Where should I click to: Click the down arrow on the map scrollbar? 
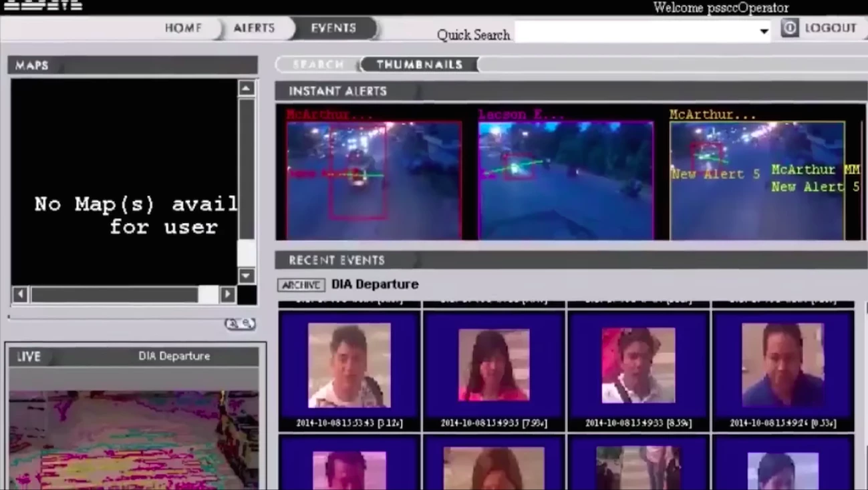(246, 276)
